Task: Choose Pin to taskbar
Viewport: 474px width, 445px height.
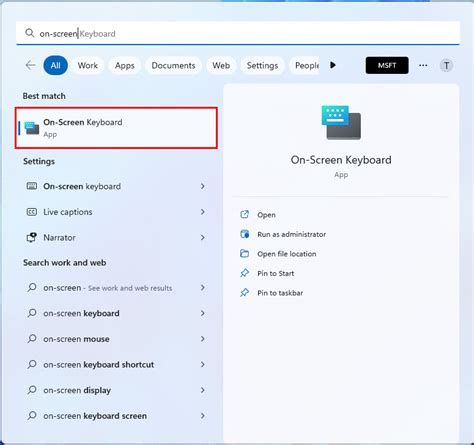Action: [x=280, y=293]
